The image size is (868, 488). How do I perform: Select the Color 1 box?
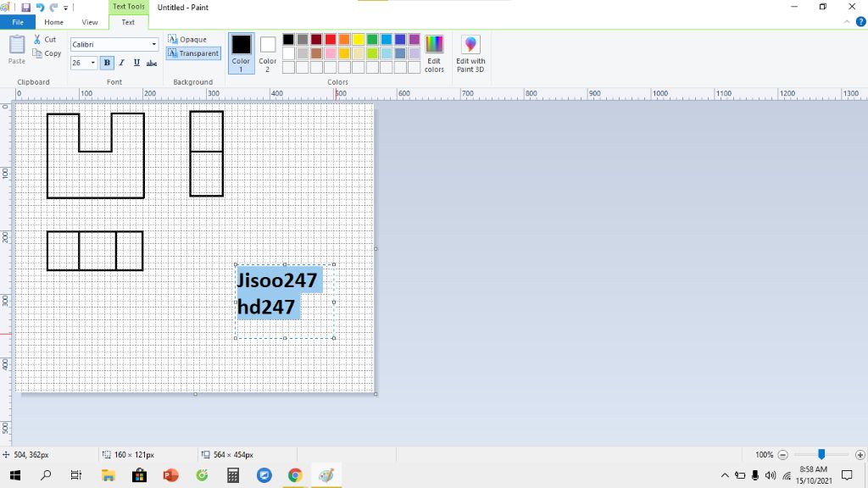coord(241,53)
